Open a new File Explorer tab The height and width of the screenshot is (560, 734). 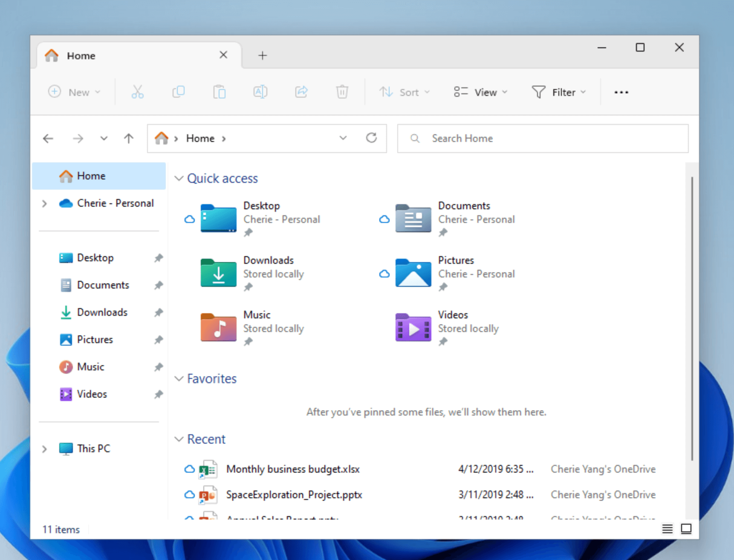point(262,55)
